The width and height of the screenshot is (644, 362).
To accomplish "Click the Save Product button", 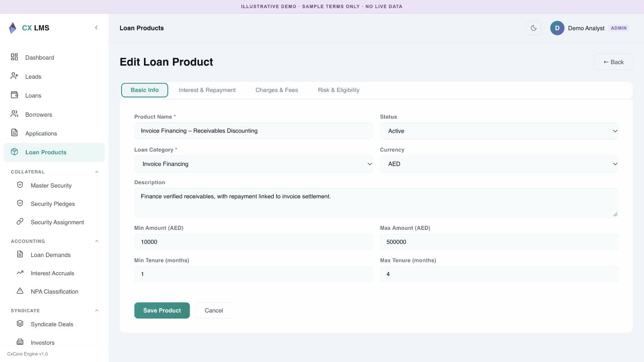I will tap(162, 310).
